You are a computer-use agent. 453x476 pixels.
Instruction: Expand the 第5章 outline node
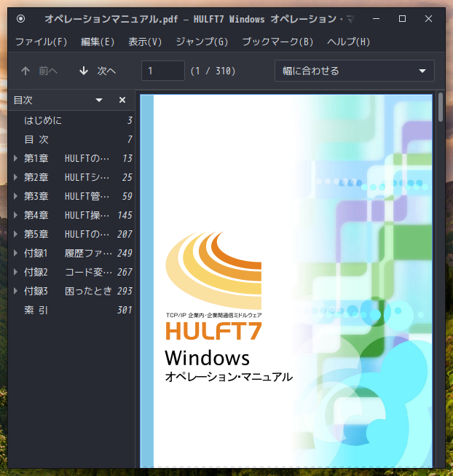pyautogui.click(x=15, y=234)
